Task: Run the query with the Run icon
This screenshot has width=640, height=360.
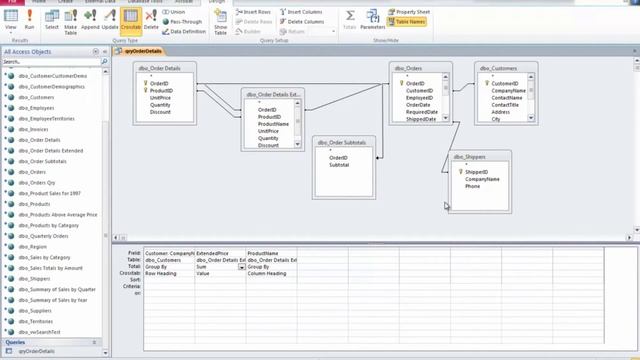Action: [29, 20]
